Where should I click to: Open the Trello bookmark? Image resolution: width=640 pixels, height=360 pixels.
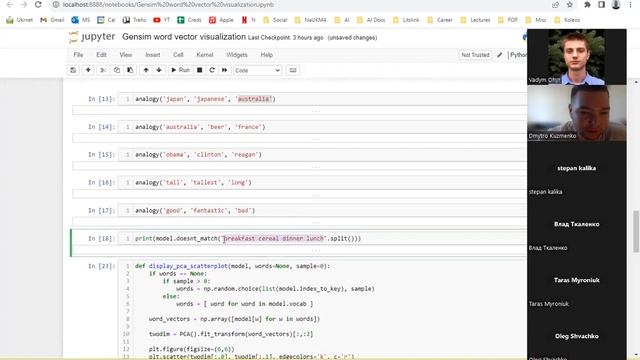pyautogui.click(x=134, y=20)
